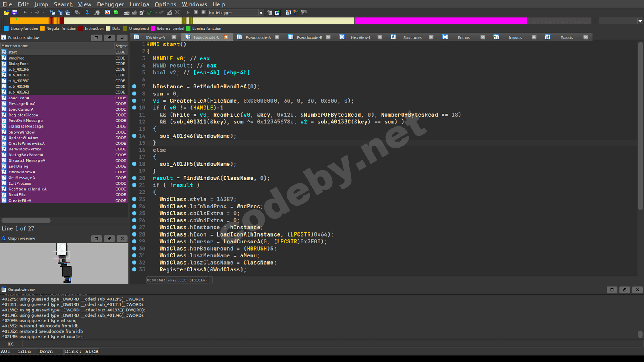Click the IDC command button
Image resolution: width=644 pixels, height=362 pixels.
tap(11, 344)
